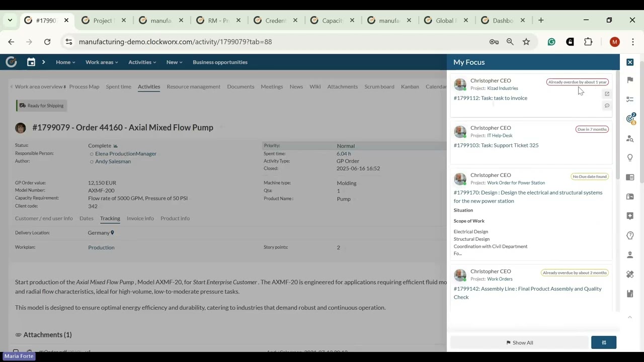Open the news panel icon in sidebar
The height and width of the screenshot is (362, 644).
coord(630,177)
